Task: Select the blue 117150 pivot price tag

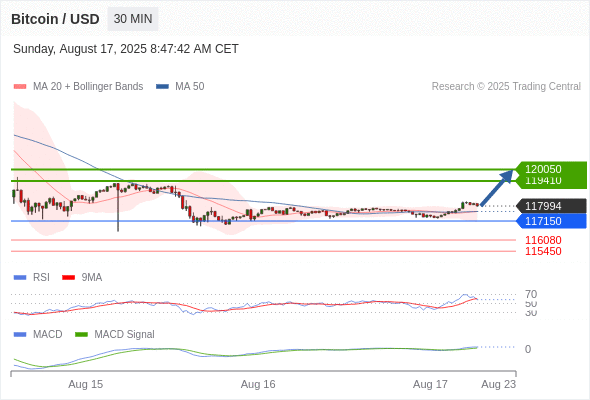Action: point(551,221)
